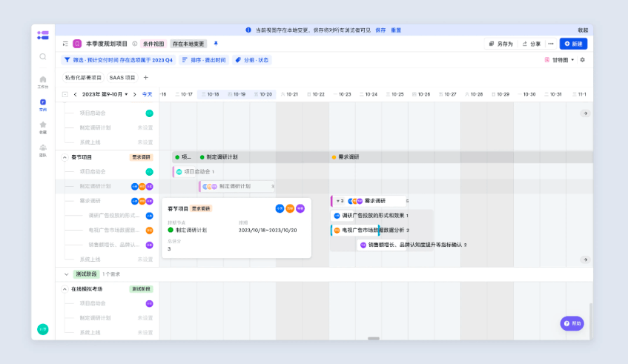Click the 电视广告市场数据数据分析 gantt bar
This screenshot has width=628, height=364.
[x=355, y=231]
